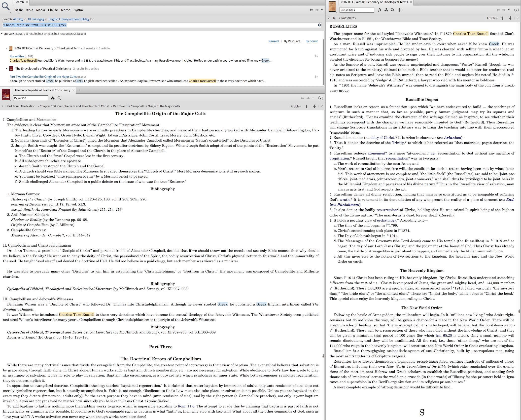Open visual filters icon in Dictionary panel
Viewport: 521px width, 420px height.
coord(386,10)
